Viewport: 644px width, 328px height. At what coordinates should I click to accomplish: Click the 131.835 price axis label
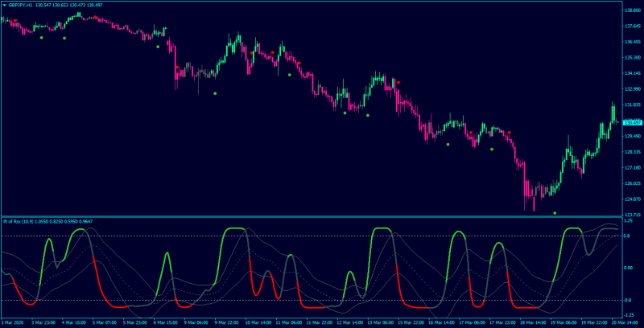[633, 105]
